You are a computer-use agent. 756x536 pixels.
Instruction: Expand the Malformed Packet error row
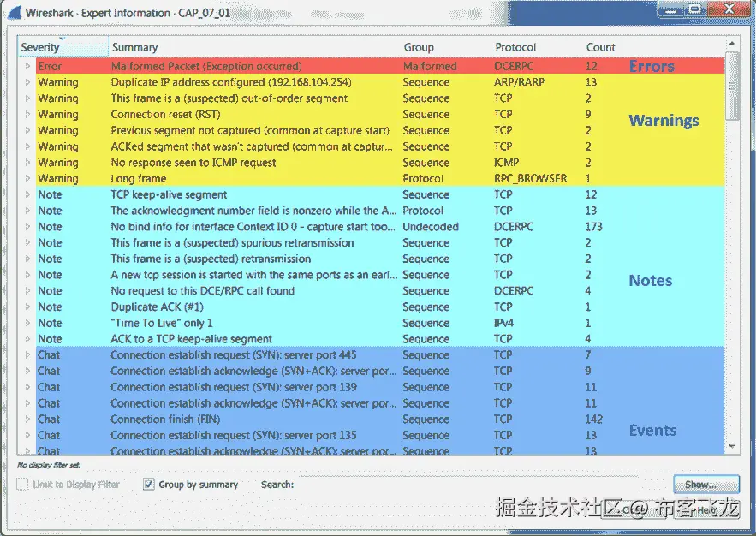27,66
